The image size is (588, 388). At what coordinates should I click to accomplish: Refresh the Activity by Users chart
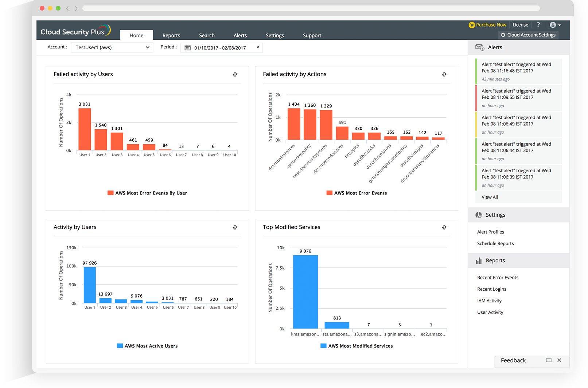click(x=235, y=227)
